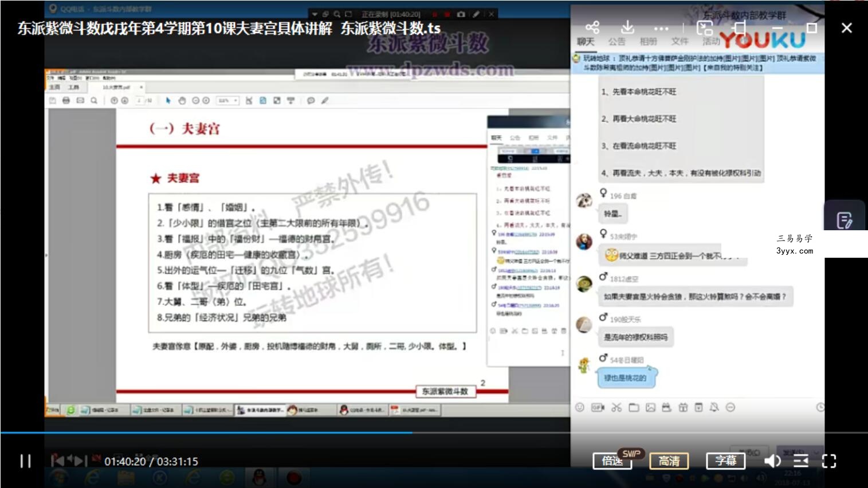Click zoom out minus button in Acrobat

(195, 100)
